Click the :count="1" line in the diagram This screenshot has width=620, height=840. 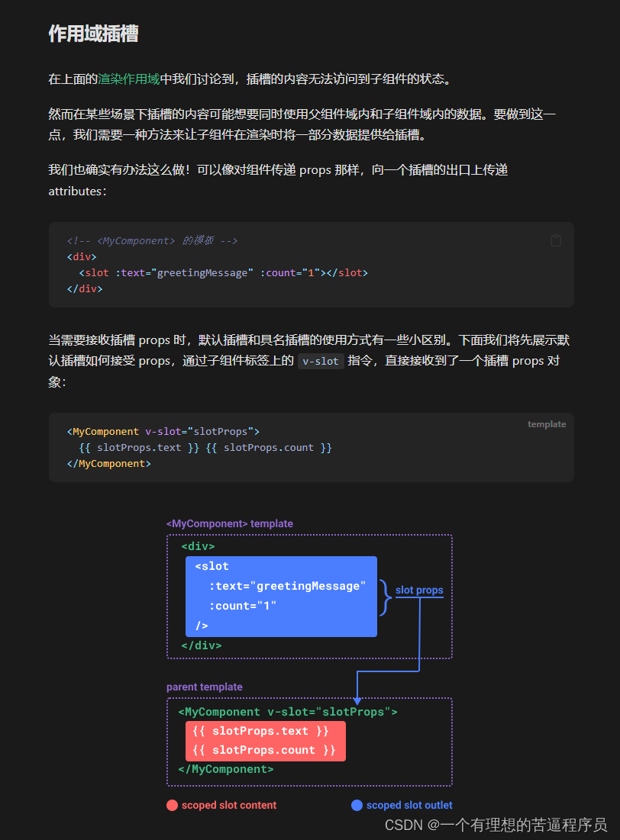point(242,606)
